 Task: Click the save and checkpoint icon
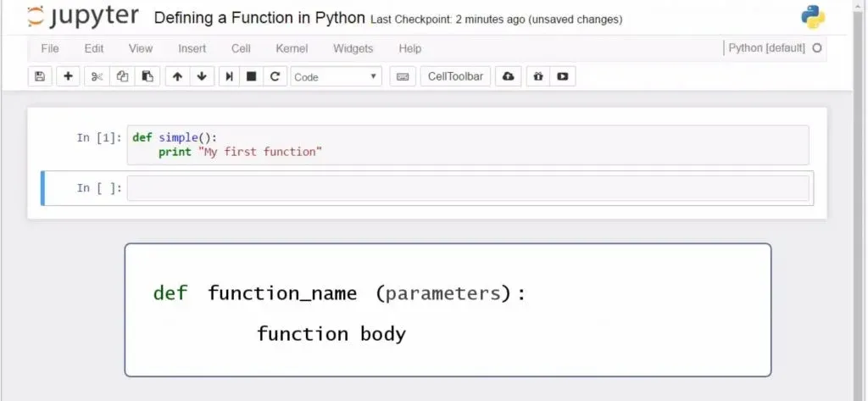coord(39,76)
